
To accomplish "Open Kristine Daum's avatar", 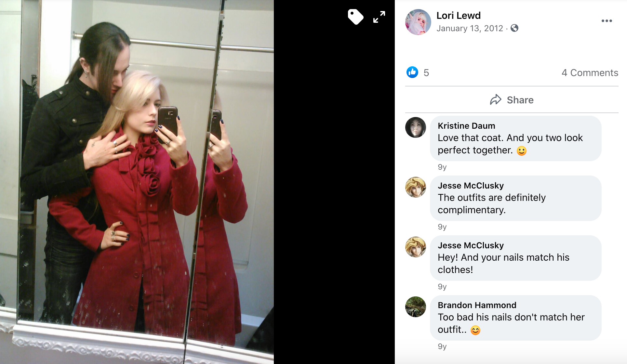I will pyautogui.click(x=416, y=127).
